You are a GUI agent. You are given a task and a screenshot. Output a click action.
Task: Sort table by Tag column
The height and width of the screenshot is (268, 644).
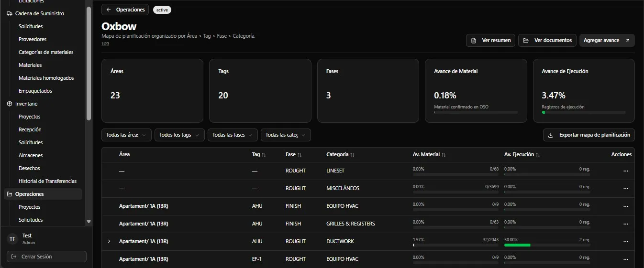tap(259, 155)
